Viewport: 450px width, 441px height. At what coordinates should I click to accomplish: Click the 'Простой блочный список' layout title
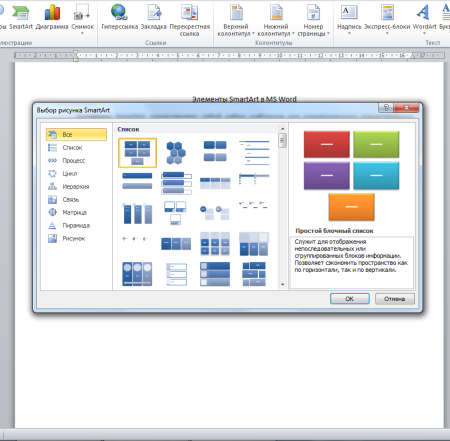334,231
